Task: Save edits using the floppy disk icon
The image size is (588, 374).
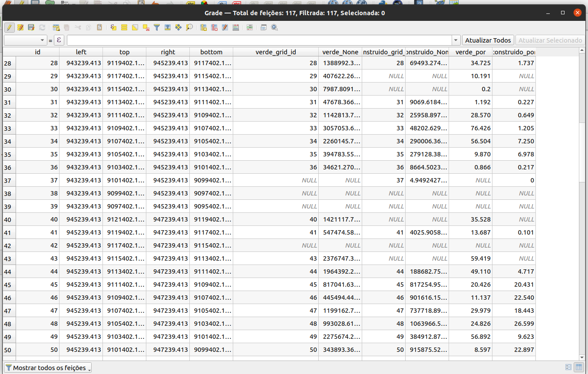Action: click(31, 27)
